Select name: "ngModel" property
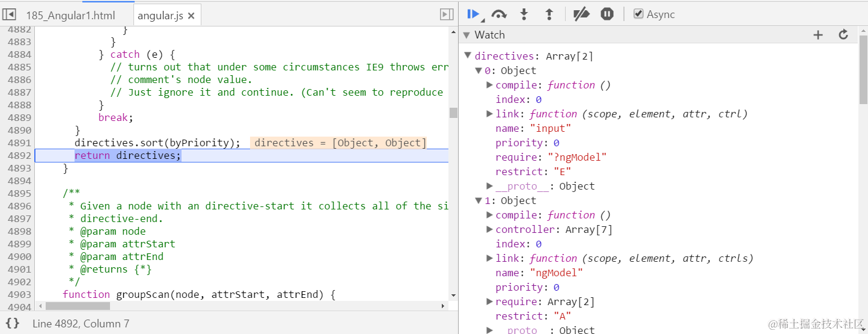The height and width of the screenshot is (334, 868). (x=539, y=273)
